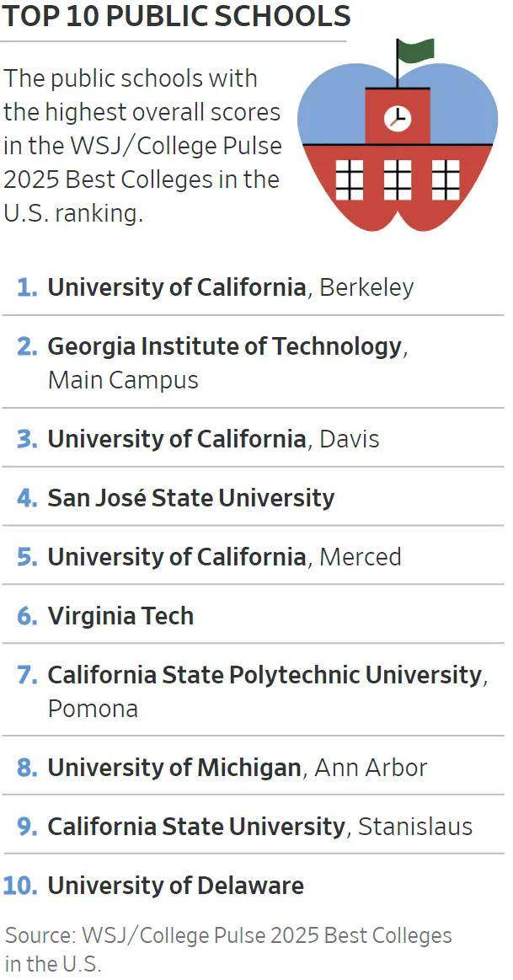The width and height of the screenshot is (513, 980).
Task: Open University of California, Merced entry
Action: tap(224, 557)
